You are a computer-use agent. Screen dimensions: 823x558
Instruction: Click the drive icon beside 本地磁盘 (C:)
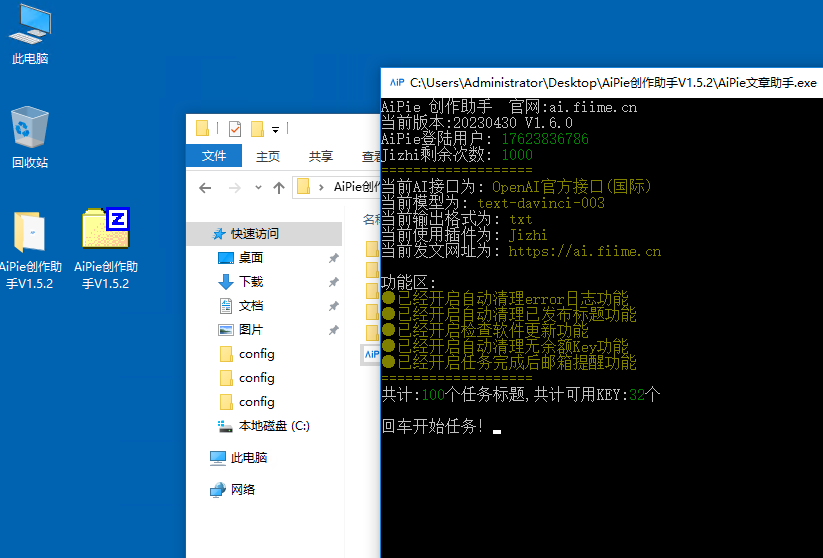225,426
